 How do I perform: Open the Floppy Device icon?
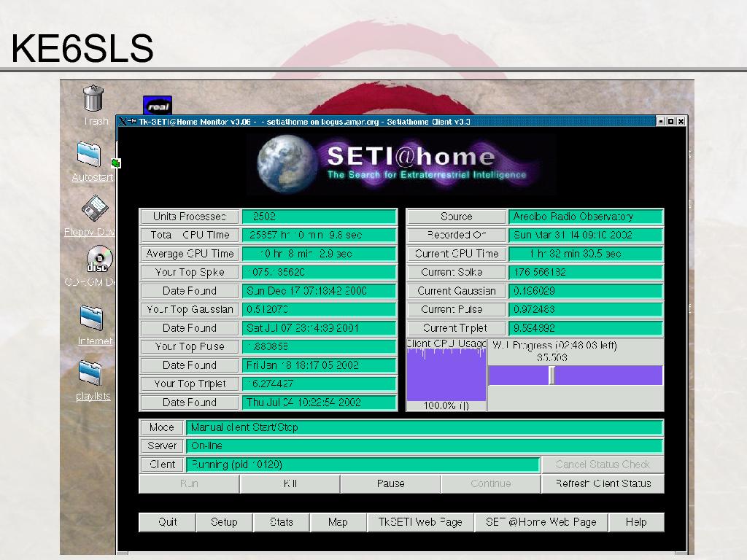(95, 209)
